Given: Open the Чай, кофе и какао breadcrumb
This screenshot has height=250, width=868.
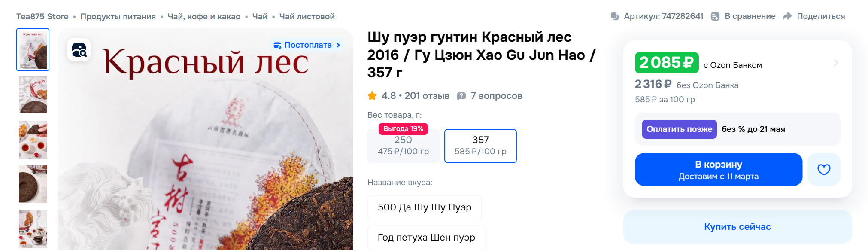Looking at the screenshot, I should coord(204,16).
